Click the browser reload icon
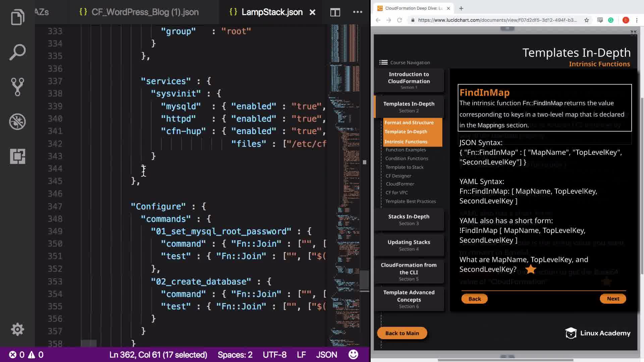Image resolution: width=644 pixels, height=362 pixels. 399,20
